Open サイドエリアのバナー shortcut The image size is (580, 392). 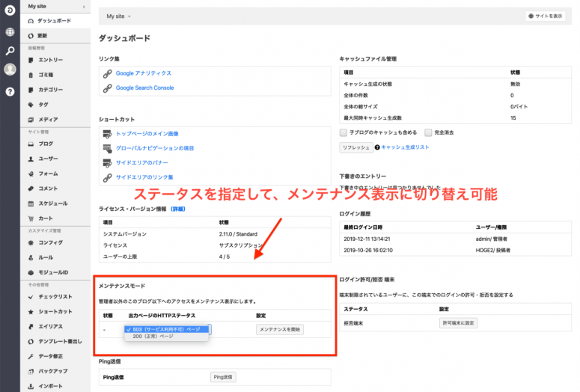click(142, 163)
